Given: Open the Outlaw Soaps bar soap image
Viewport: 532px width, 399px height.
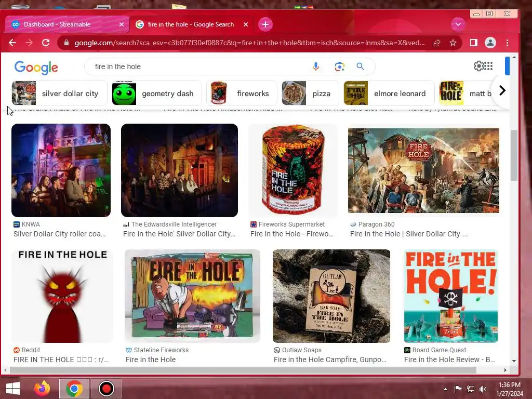Looking at the screenshot, I should pos(331,296).
